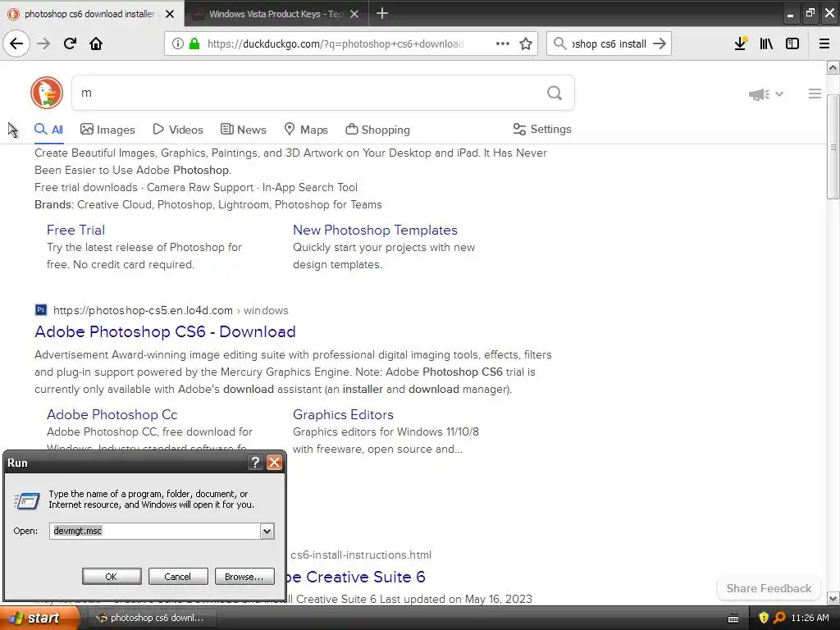
Task: Close the Windows Vista Product Keys tab
Action: pos(354,14)
